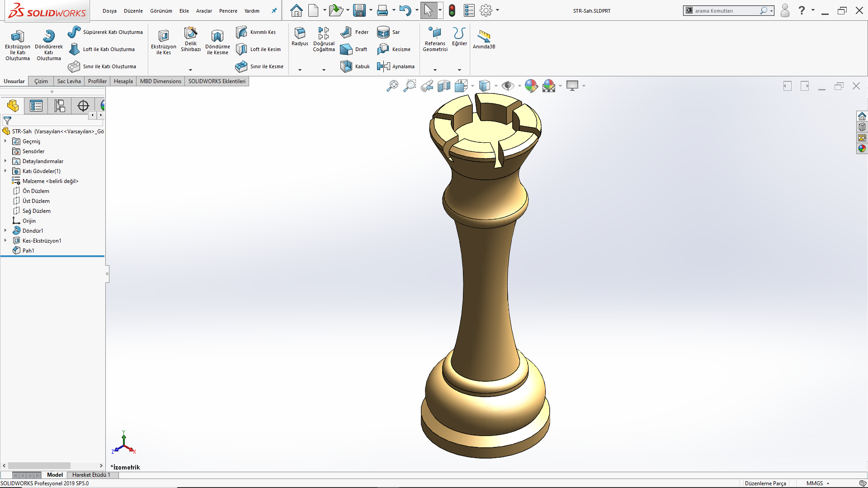Toggle the hide/show items eye icon

pyautogui.click(x=508, y=86)
